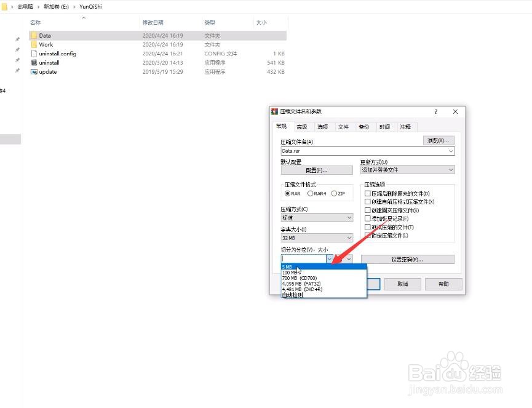532x408 pixels.
Task: Click YunQiShi in the address bar
Action: pos(90,7)
